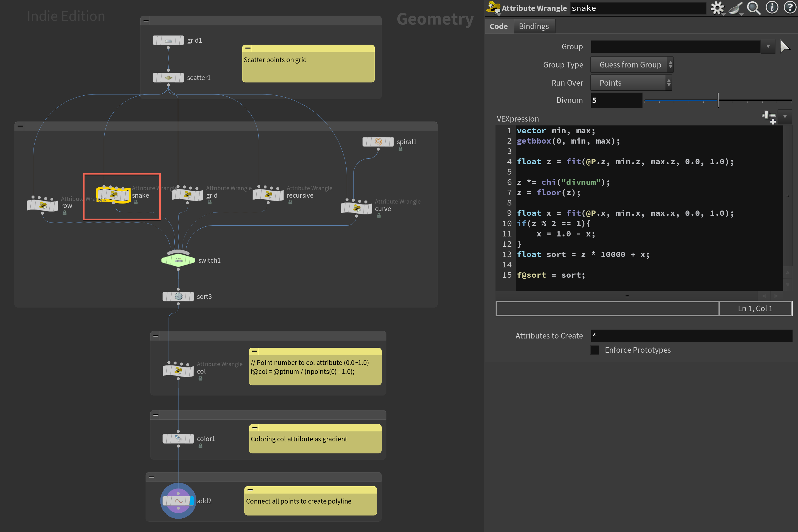Screen dimensions: 798x532
Task: Switch to the Bindings tab
Action: click(533, 26)
